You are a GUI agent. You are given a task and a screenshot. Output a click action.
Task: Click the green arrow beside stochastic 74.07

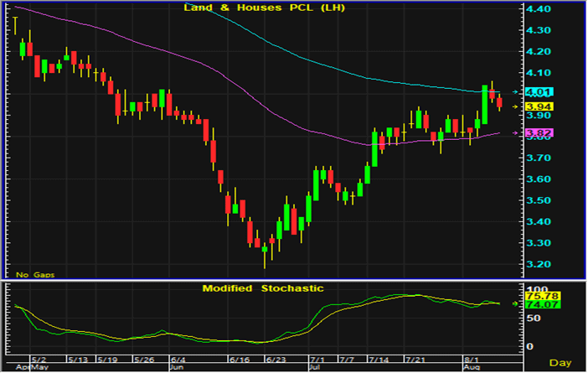516,304
